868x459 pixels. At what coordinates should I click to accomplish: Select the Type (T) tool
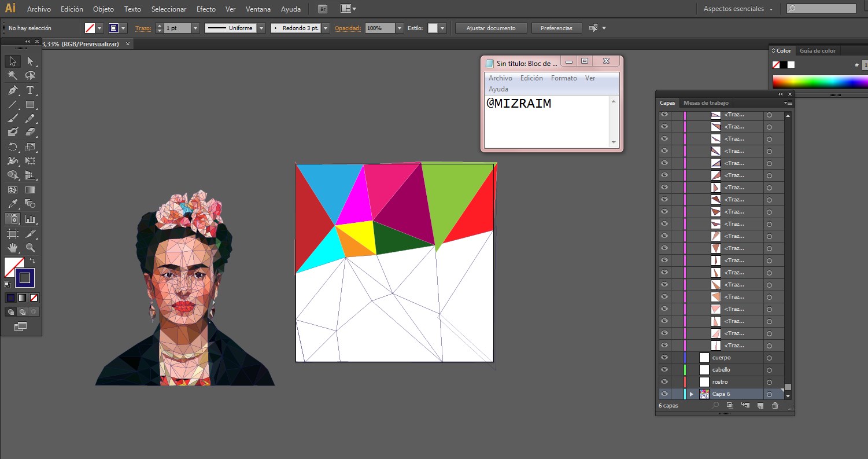pos(30,90)
